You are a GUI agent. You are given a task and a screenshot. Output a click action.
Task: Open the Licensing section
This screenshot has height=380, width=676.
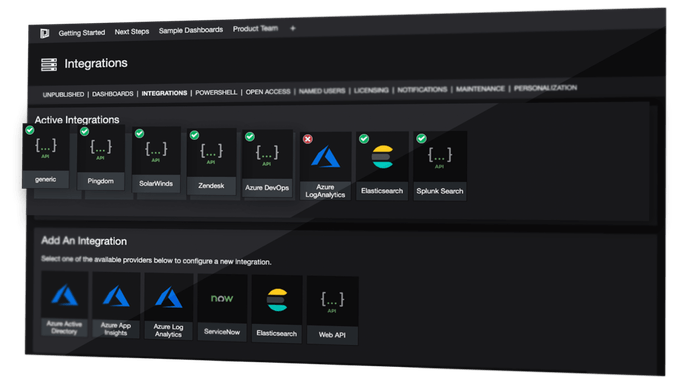(x=371, y=90)
